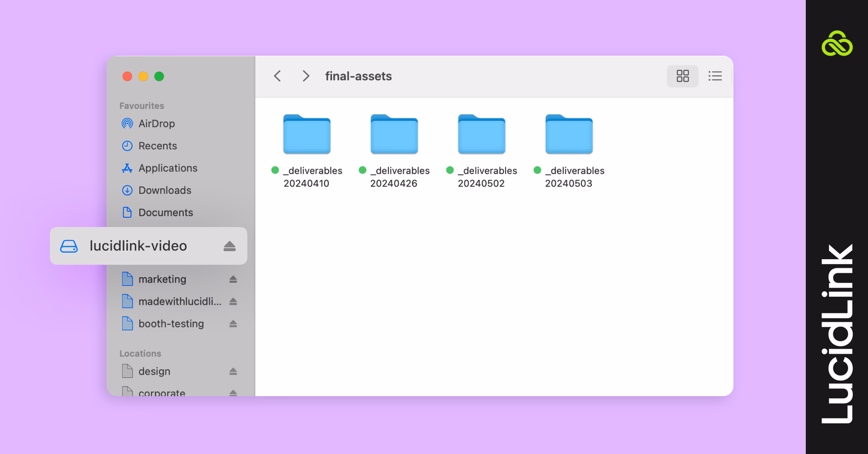This screenshot has width=868, height=454.
Task: Eject the madewithlucidli volume
Action: click(233, 301)
